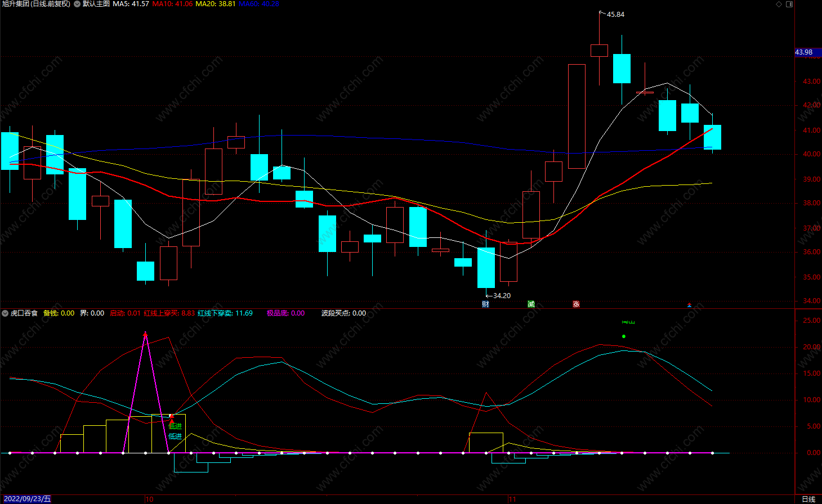Click the tall red candle at 45.84 high

point(599,50)
